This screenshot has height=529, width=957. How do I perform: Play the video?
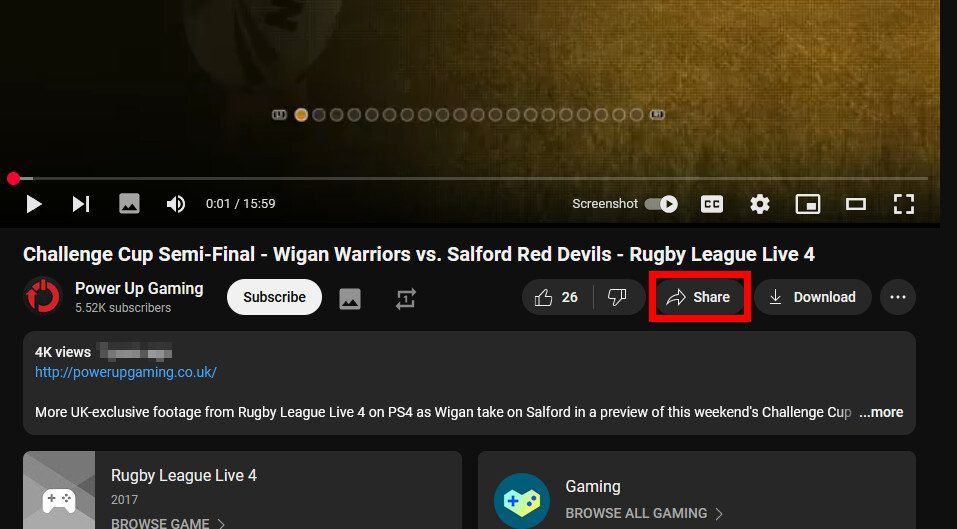(34, 204)
